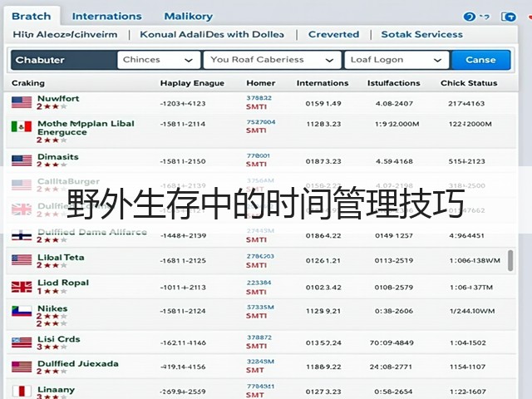Click value 4.59 4168 in Dimasits row
532x399 pixels.
point(394,161)
